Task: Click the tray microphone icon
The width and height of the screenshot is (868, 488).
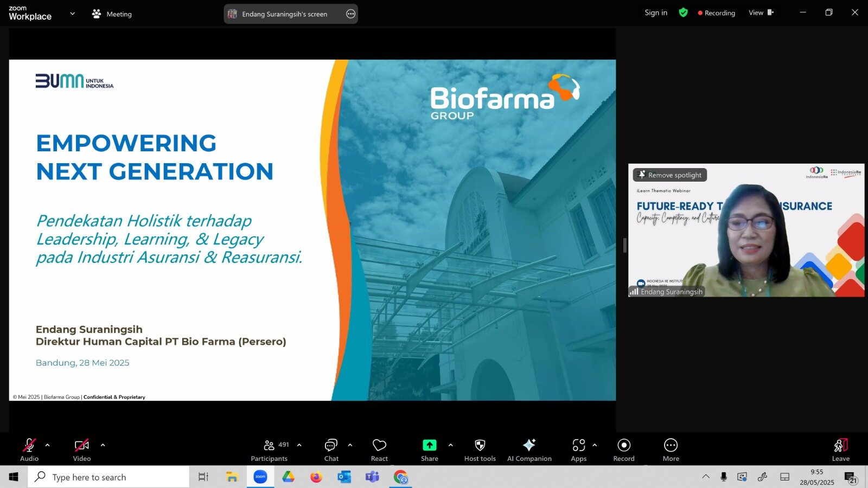Action: click(x=724, y=477)
